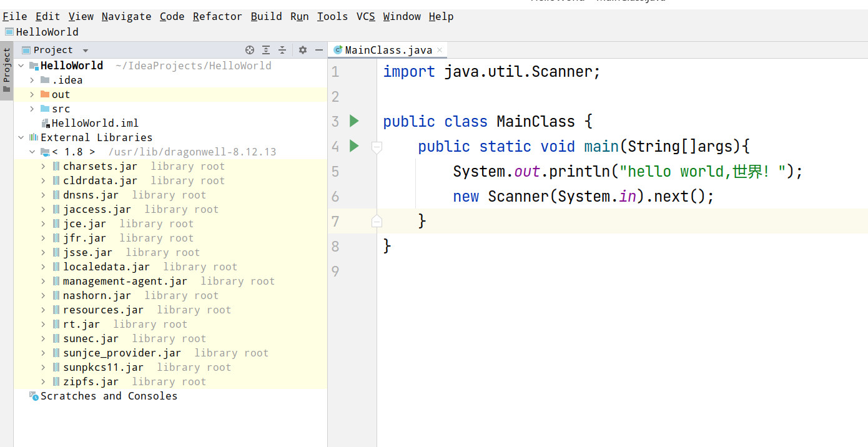Open the Help menu
Viewport: 868px width, 447px height.
(441, 16)
